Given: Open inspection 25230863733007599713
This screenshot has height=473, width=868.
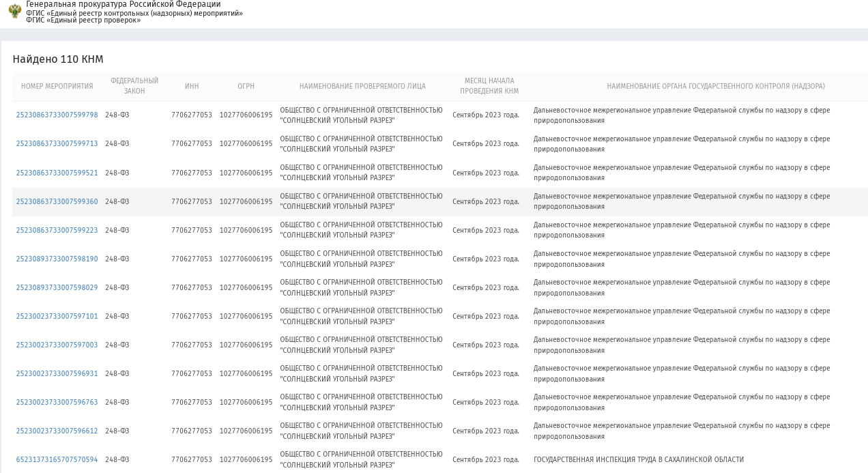Looking at the screenshot, I should click(57, 143).
